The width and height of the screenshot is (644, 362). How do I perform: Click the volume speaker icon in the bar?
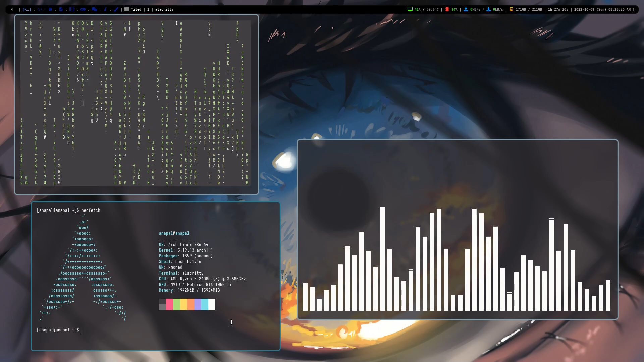tap(12, 9)
